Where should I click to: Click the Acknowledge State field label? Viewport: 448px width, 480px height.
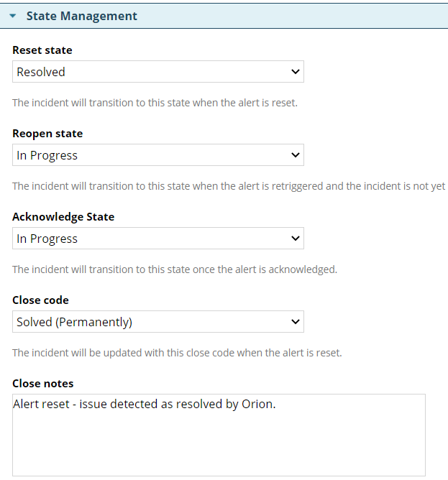(63, 217)
